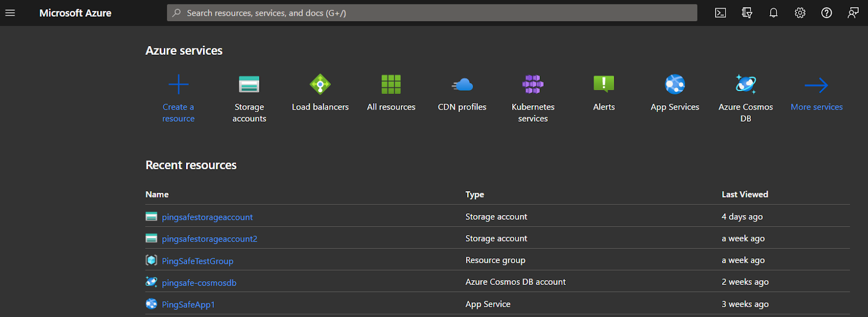Open All resources grid icon
The width and height of the screenshot is (868, 317).
tap(391, 85)
